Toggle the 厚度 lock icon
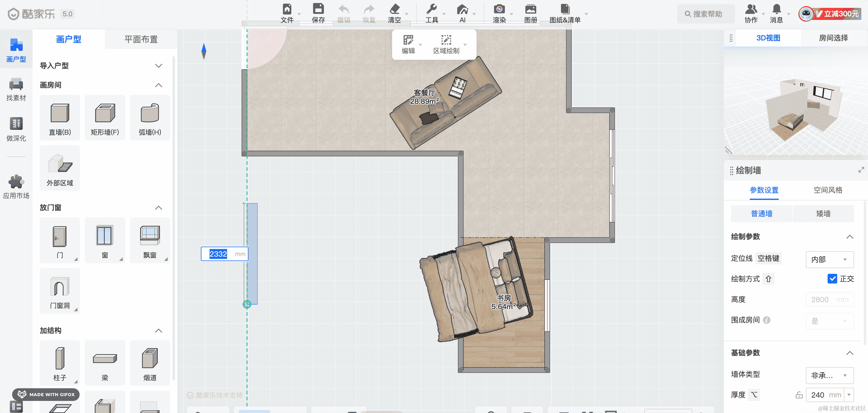The height and width of the screenshot is (413, 868). [x=799, y=395]
